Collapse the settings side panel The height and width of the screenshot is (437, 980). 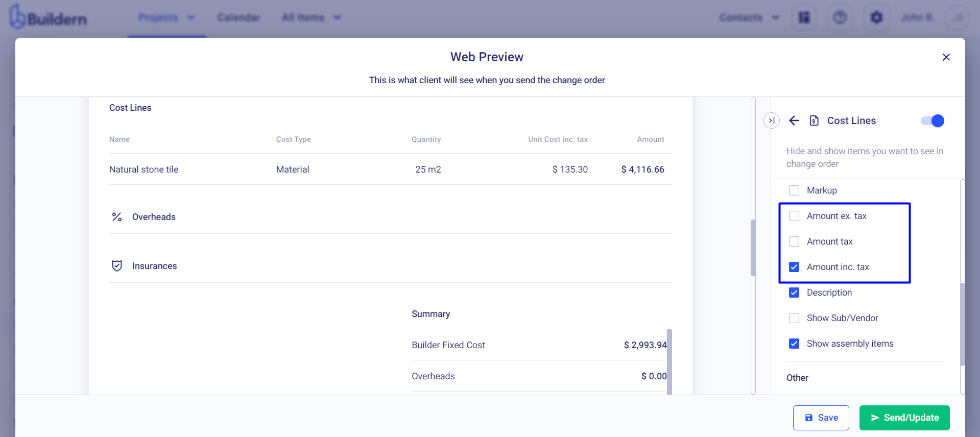[772, 120]
